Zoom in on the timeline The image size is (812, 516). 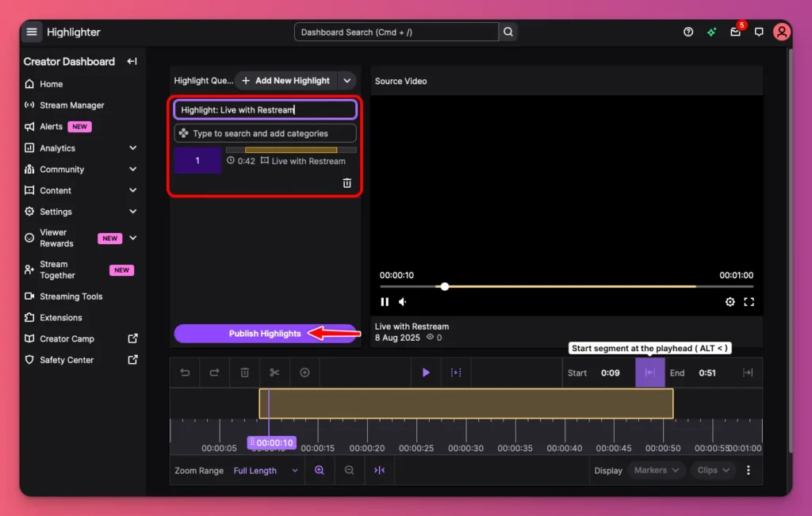coord(320,470)
